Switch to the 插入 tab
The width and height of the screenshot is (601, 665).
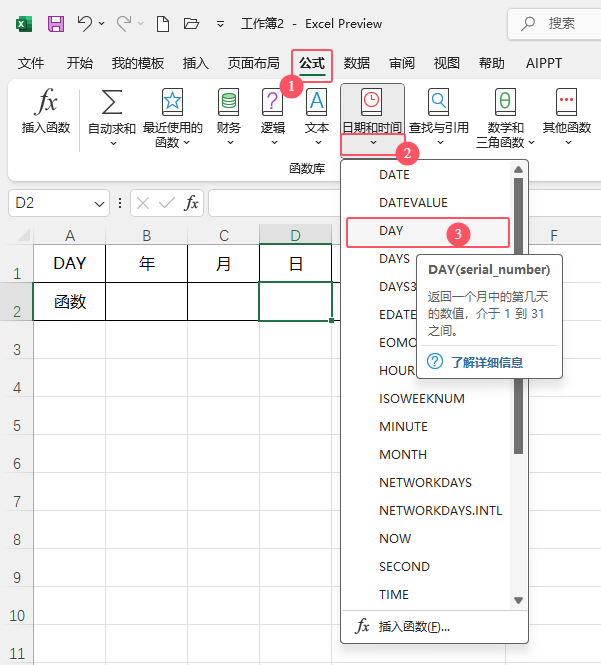tap(196, 63)
